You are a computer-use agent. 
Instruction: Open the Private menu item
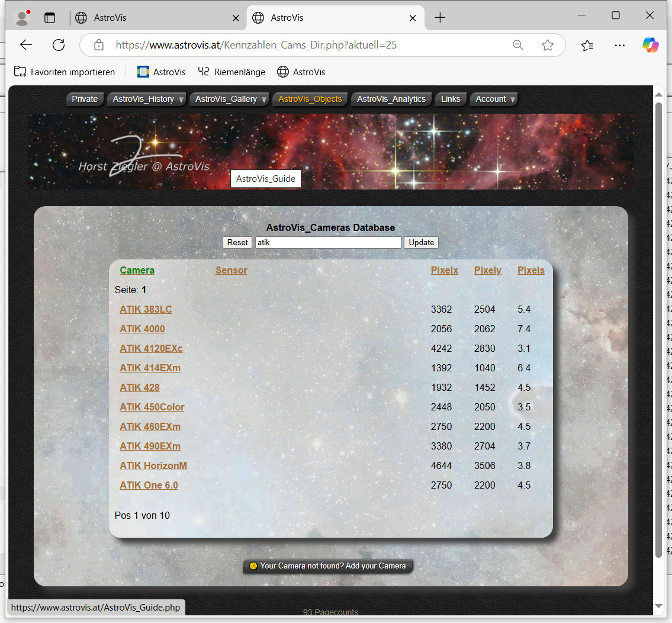[x=85, y=99]
